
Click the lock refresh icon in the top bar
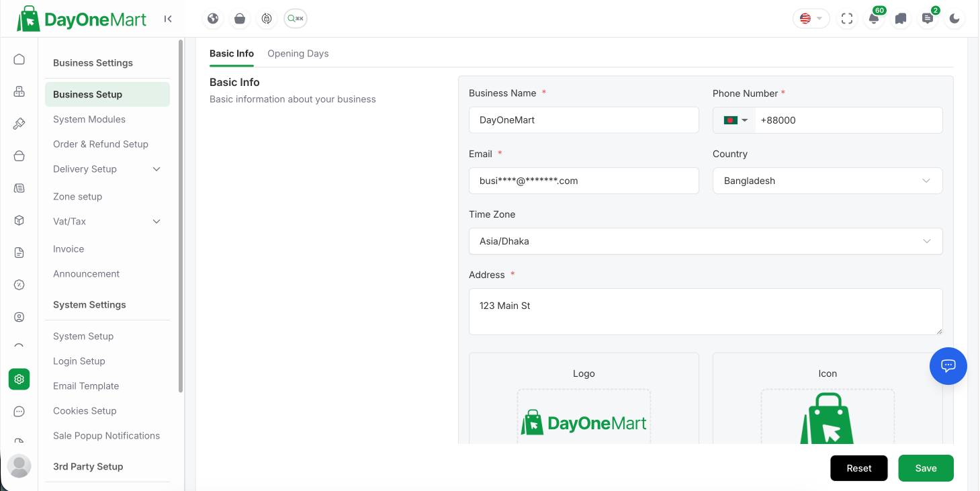point(267,19)
